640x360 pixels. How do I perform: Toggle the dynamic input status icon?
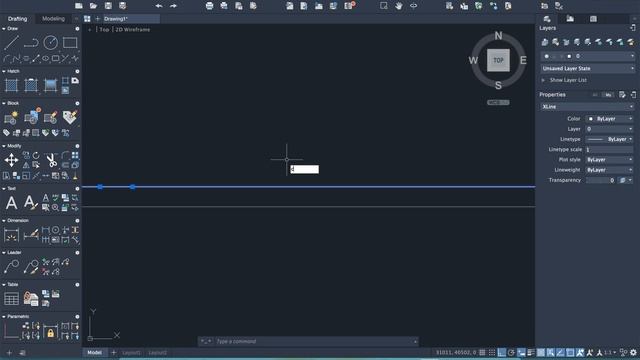click(521, 352)
